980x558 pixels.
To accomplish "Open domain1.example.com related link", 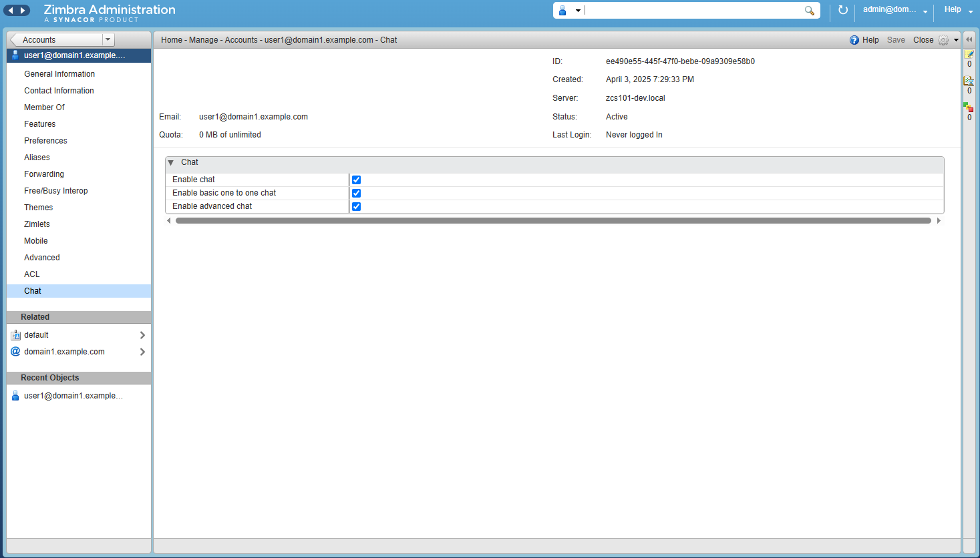I will (64, 352).
